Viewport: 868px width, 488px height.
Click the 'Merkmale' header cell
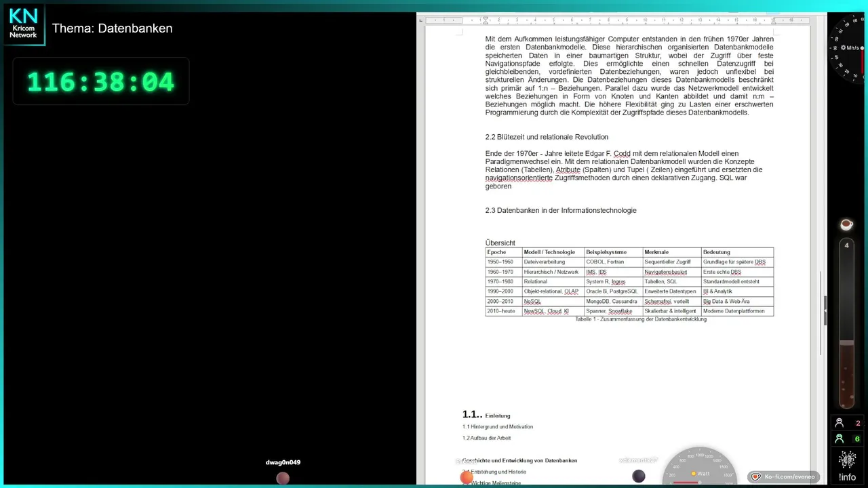(672, 252)
